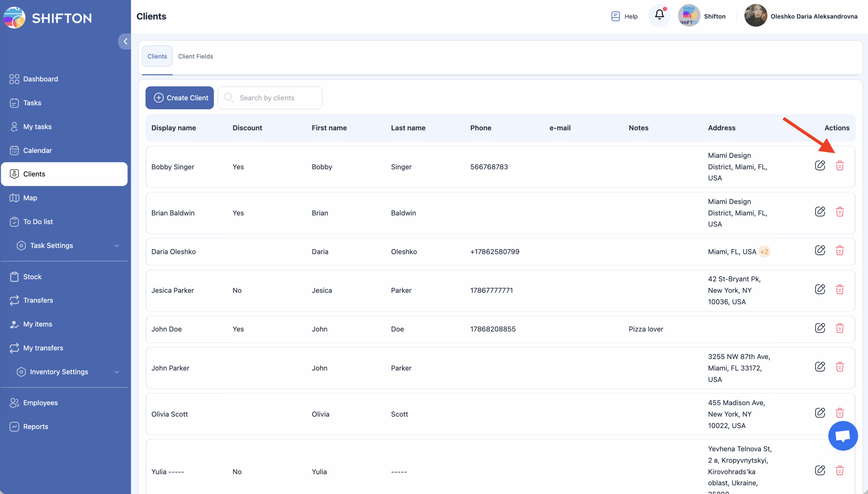This screenshot has width=868, height=494.
Task: Open the Employees section
Action: pyautogui.click(x=40, y=403)
